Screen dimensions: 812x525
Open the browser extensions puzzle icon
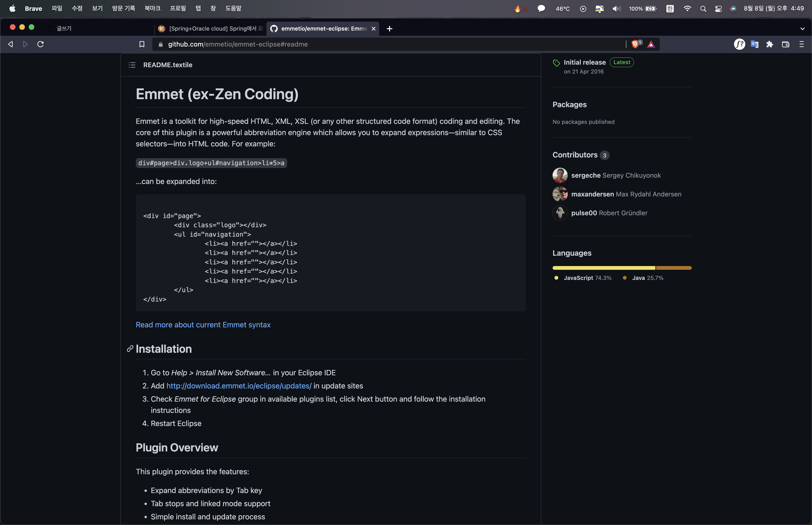[x=770, y=44]
